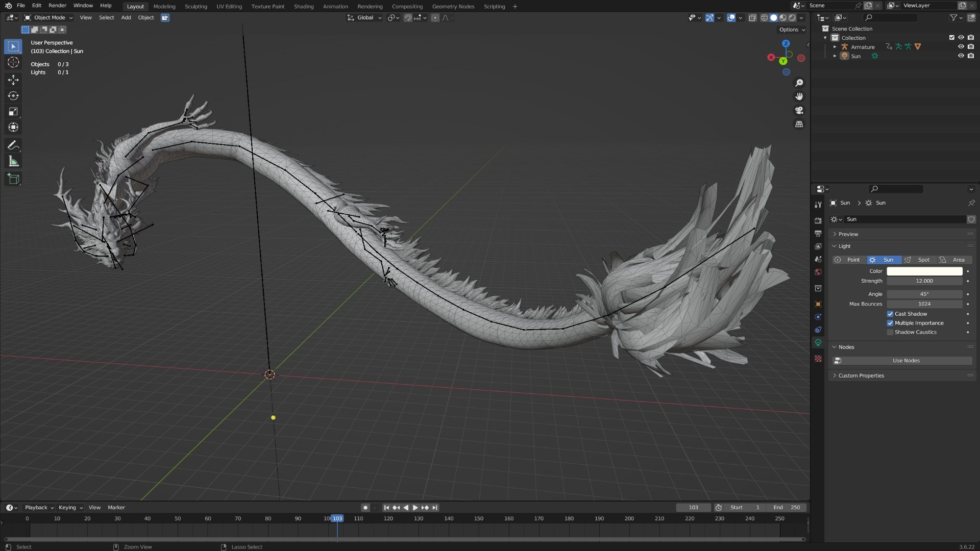Set light type to Area
980x551 pixels.
(954, 260)
